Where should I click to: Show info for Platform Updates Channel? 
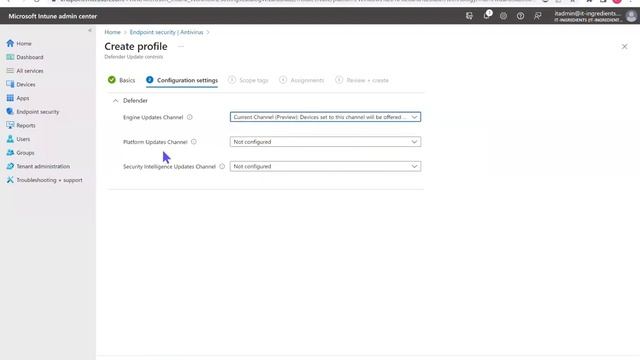tap(194, 142)
